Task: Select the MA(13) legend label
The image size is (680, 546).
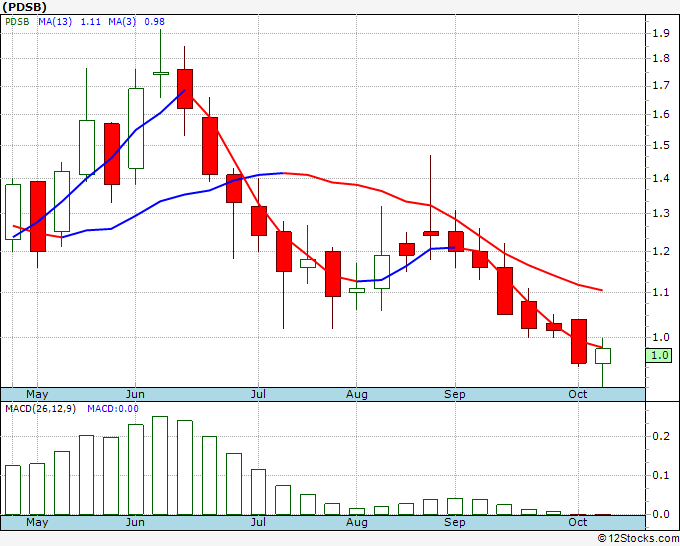Action: [x=55, y=22]
